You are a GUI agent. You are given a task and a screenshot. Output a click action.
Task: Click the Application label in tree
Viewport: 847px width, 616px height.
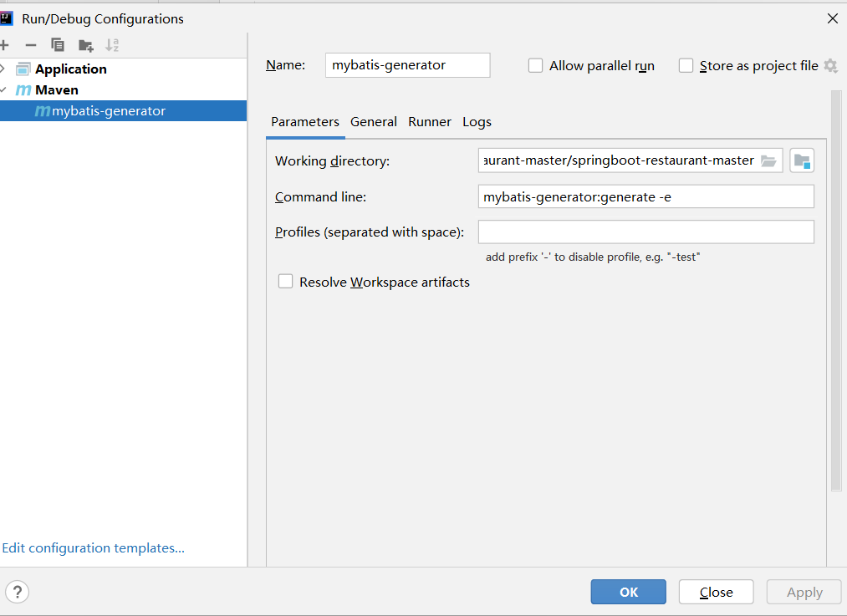point(71,69)
